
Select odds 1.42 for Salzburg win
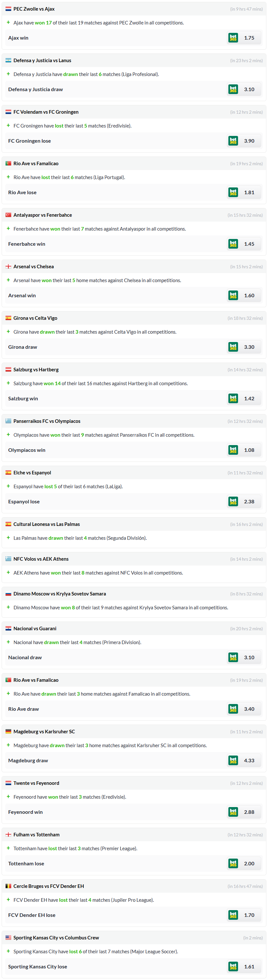point(249,399)
